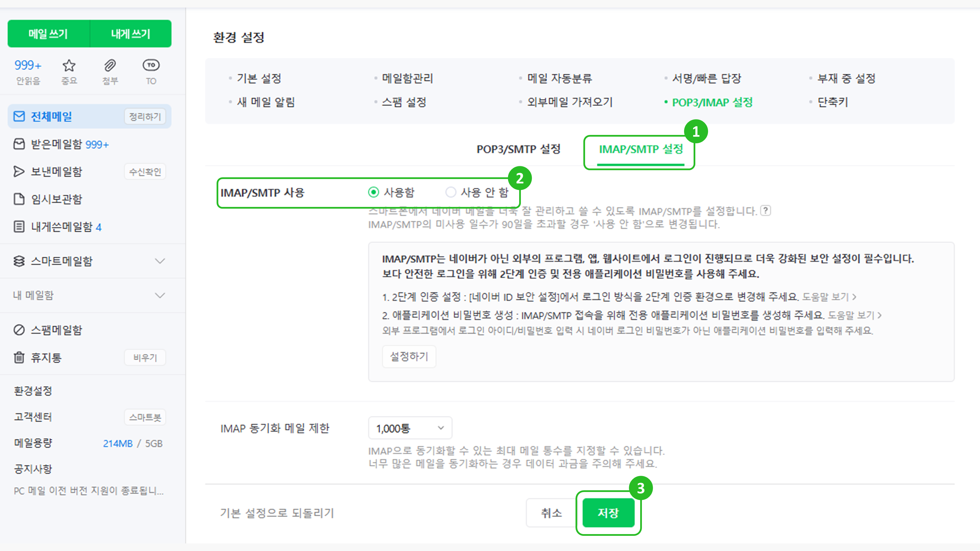
Task: Click the 임시보관함 drafts icon
Action: tap(19, 199)
